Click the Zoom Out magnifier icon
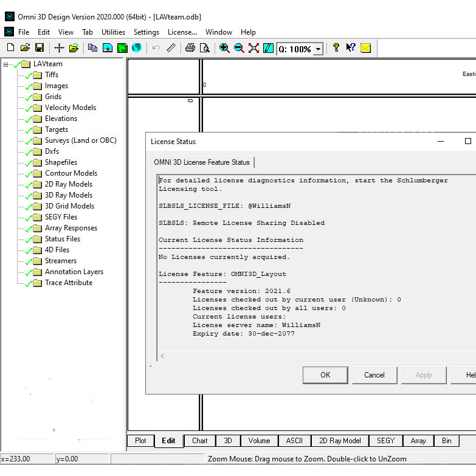The image size is (476, 476). click(239, 48)
